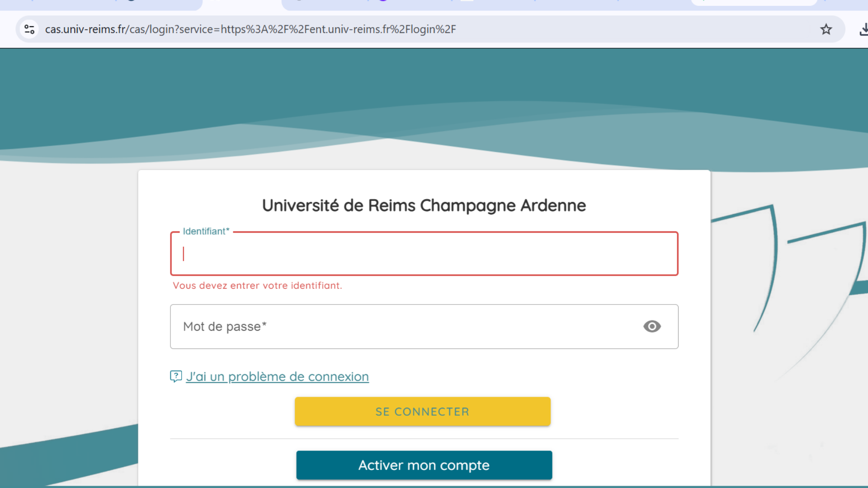This screenshot has width=868, height=488.
Task: Click the question-mark help icon beside the connection link
Action: [x=176, y=376]
